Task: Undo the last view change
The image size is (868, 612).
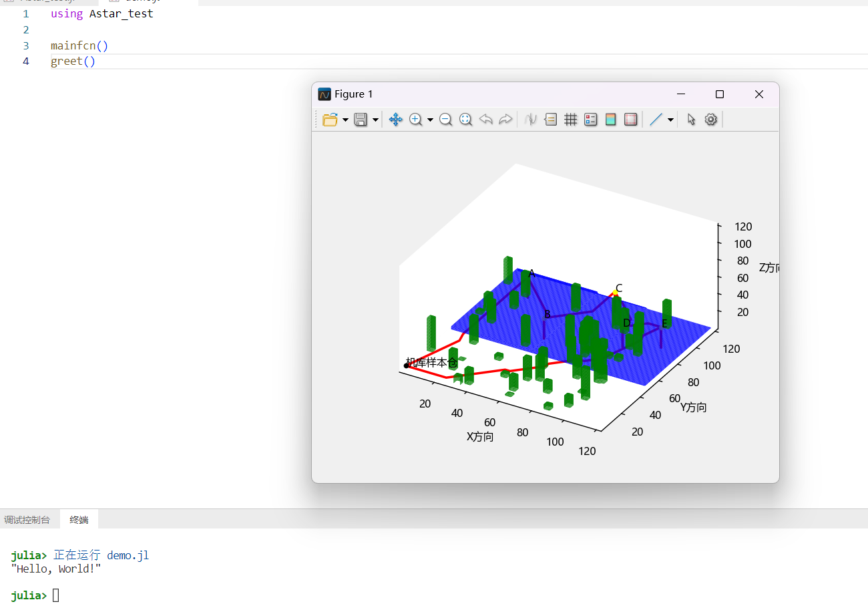Action: tap(485, 120)
